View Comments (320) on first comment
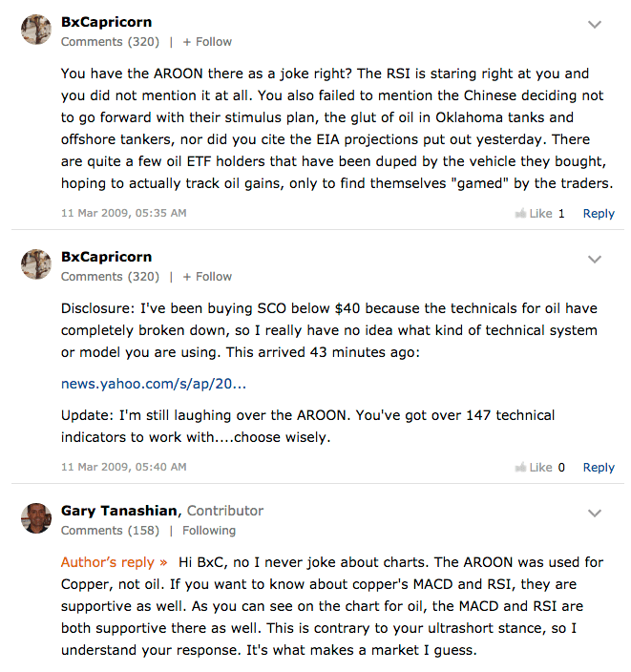This screenshot has height=672, width=631. tap(110, 42)
